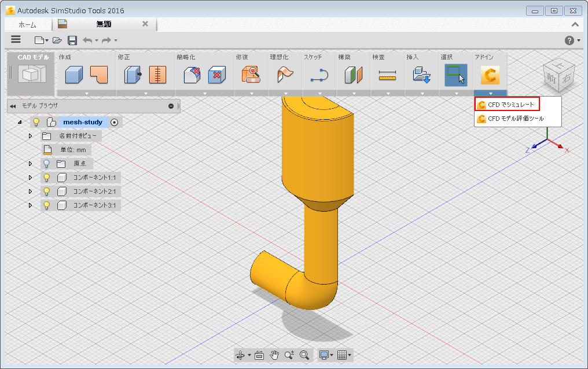The height and width of the screenshot is (369, 588).
Task: Select the 構築 plane tool
Action: pyautogui.click(x=353, y=75)
